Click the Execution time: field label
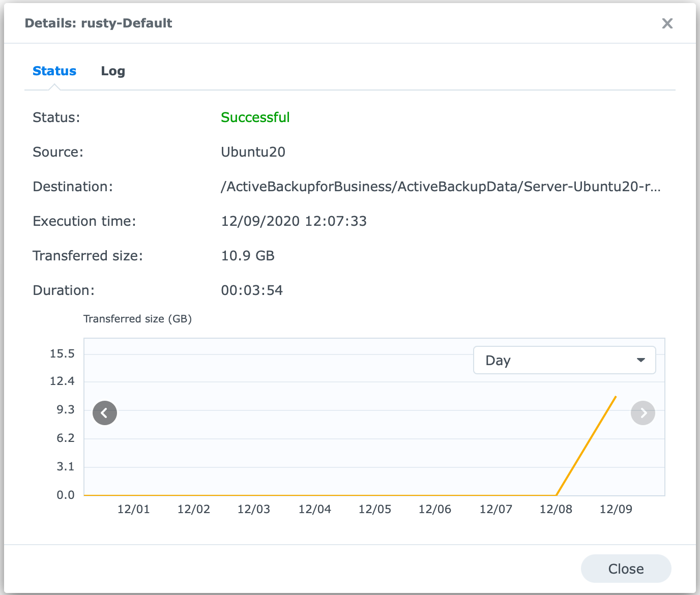The width and height of the screenshot is (700, 595). (84, 221)
